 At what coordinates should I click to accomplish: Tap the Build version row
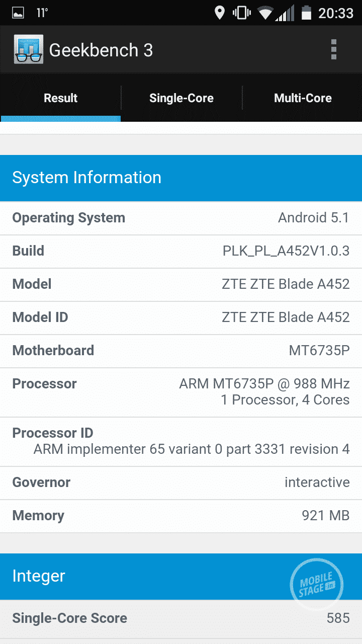click(181, 251)
